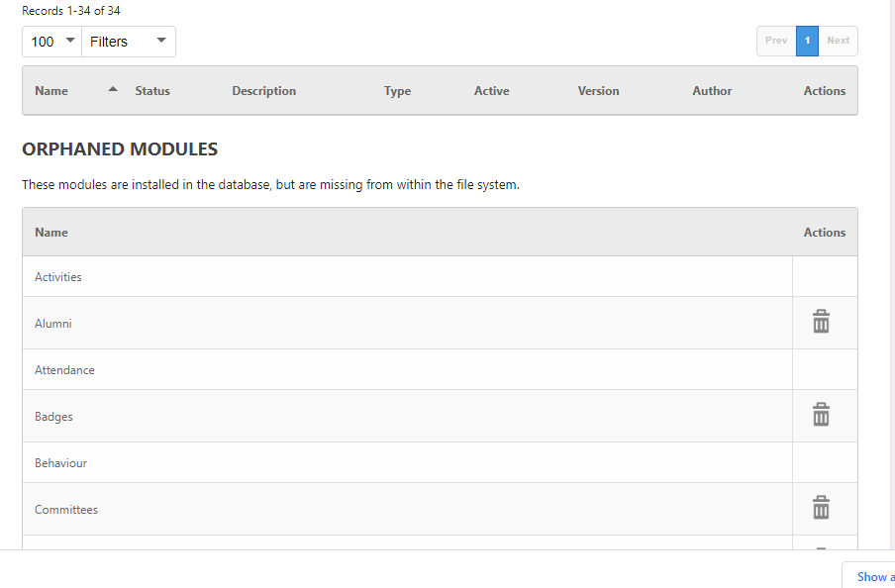Sort table by Author column header
This screenshot has width=895, height=588.
[712, 91]
